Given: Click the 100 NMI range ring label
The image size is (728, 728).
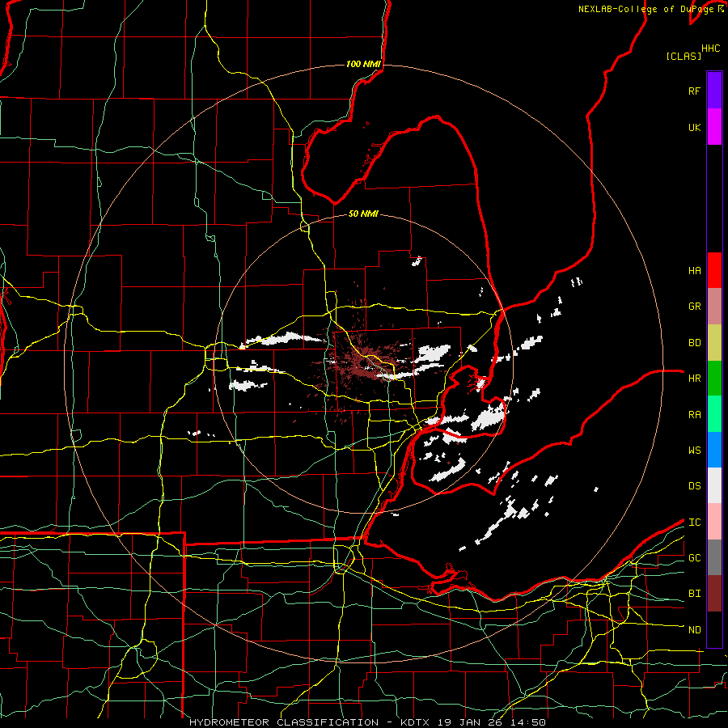Looking at the screenshot, I should click(x=363, y=64).
